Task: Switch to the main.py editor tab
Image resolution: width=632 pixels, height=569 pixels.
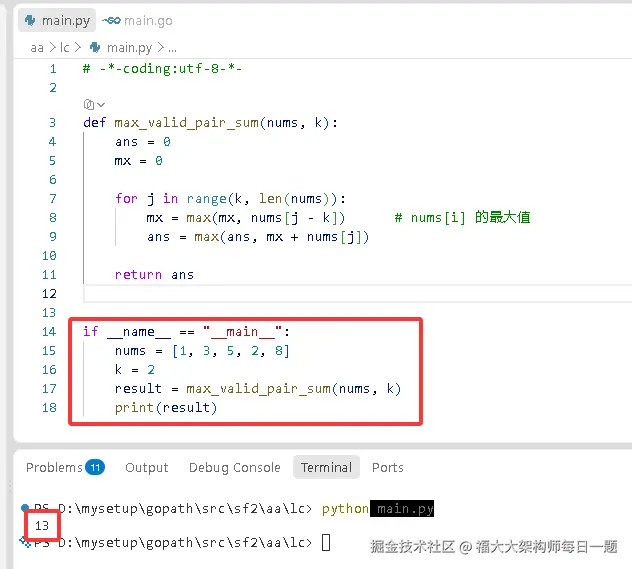Action: 57,20
